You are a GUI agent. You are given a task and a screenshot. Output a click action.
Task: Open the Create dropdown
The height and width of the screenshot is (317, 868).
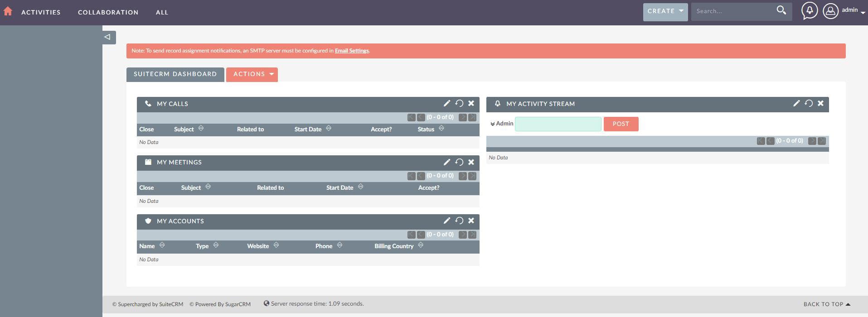click(x=665, y=12)
